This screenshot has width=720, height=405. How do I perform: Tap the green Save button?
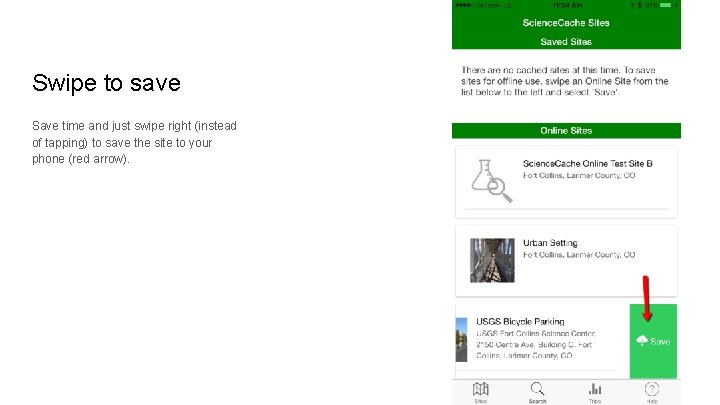[653, 341]
